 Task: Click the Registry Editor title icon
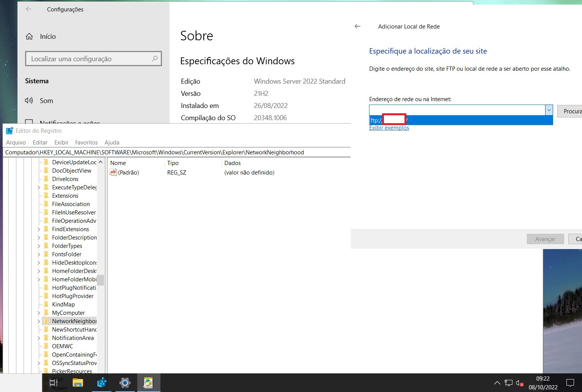coord(10,131)
